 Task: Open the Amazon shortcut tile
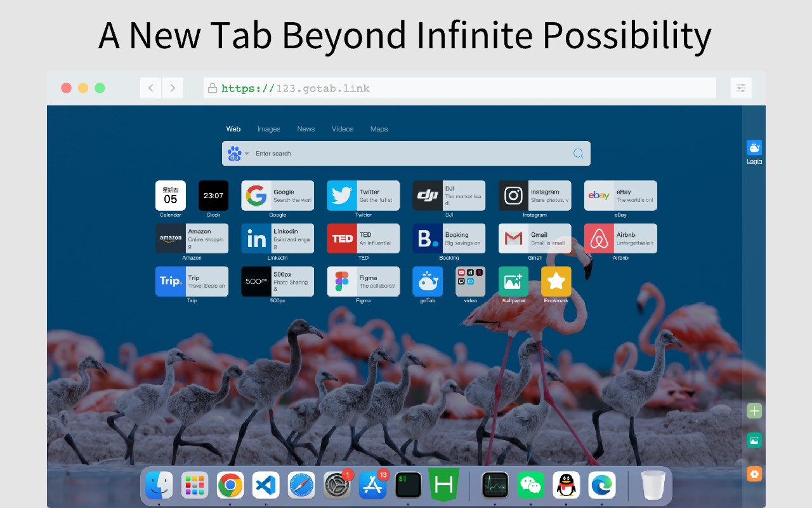point(192,238)
